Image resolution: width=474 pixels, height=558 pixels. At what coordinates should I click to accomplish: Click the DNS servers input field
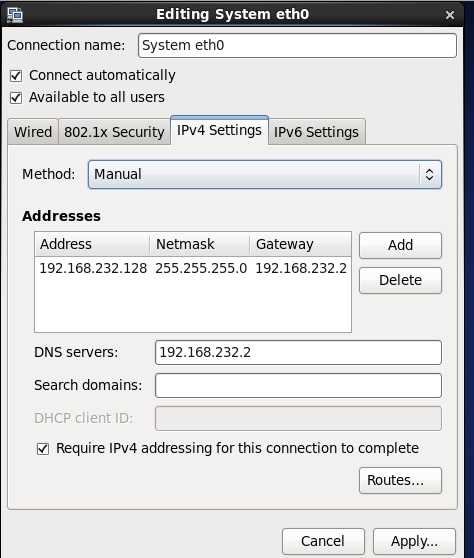(298, 353)
